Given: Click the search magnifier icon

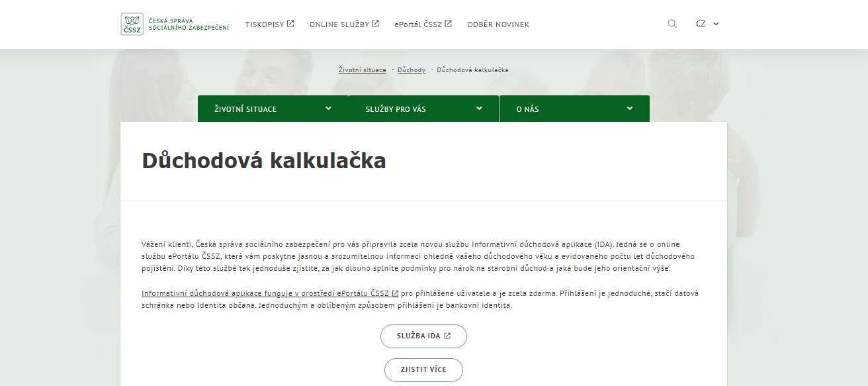Looking at the screenshot, I should coord(672,24).
